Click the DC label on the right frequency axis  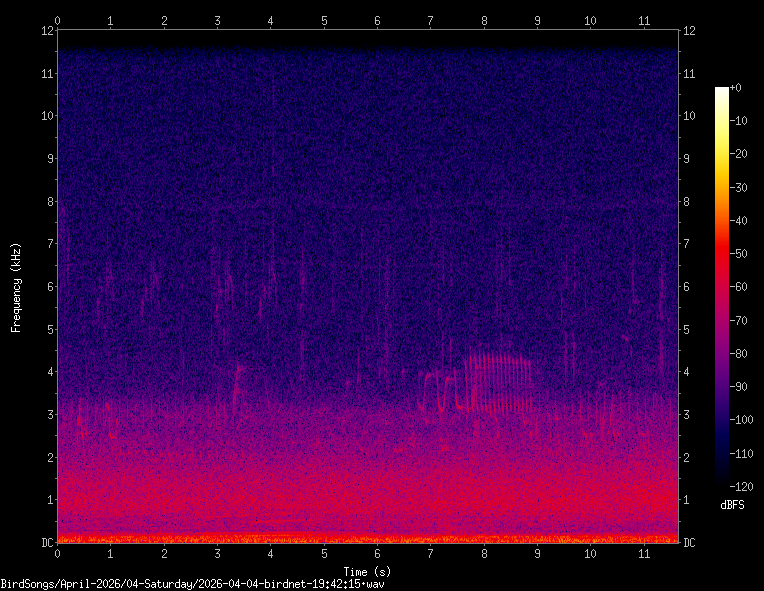[689, 542]
